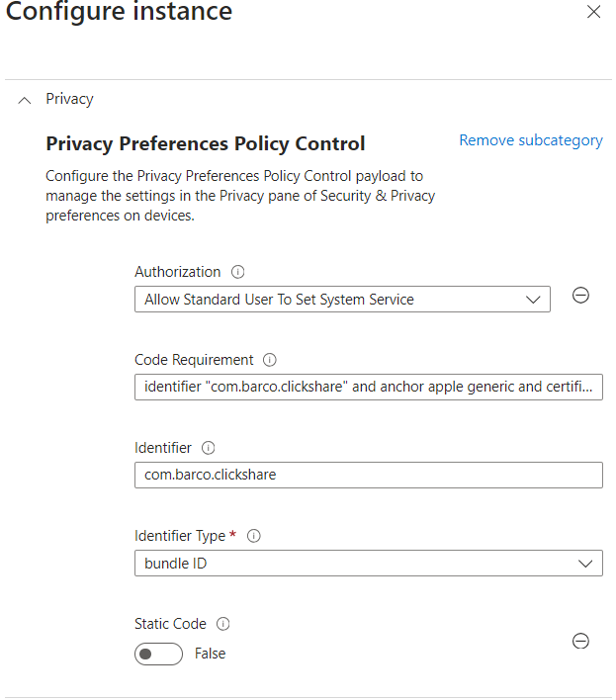Click the Identifier field containing com.barco.clickshare

click(x=368, y=475)
